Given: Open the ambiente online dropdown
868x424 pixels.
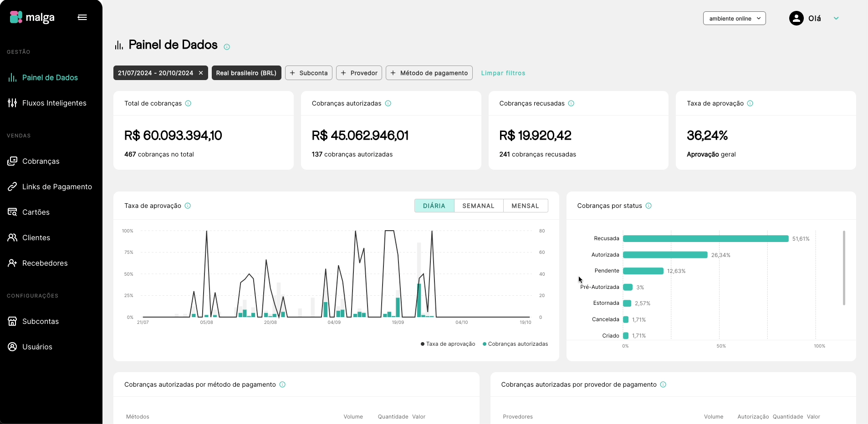Looking at the screenshot, I should pyautogui.click(x=734, y=18).
